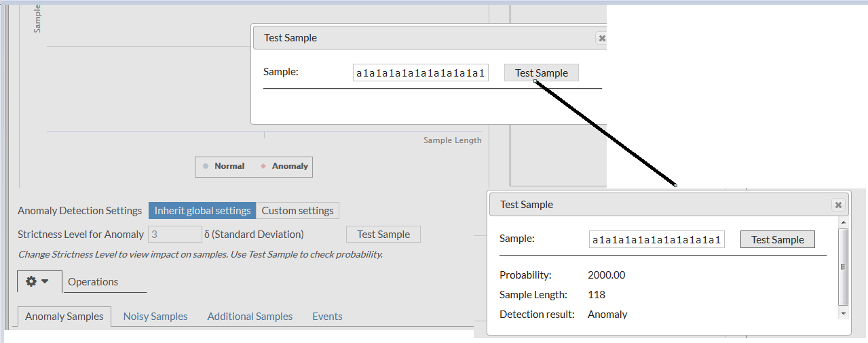Focus the Sample field in upper dialog
The image size is (868, 343).
420,73
